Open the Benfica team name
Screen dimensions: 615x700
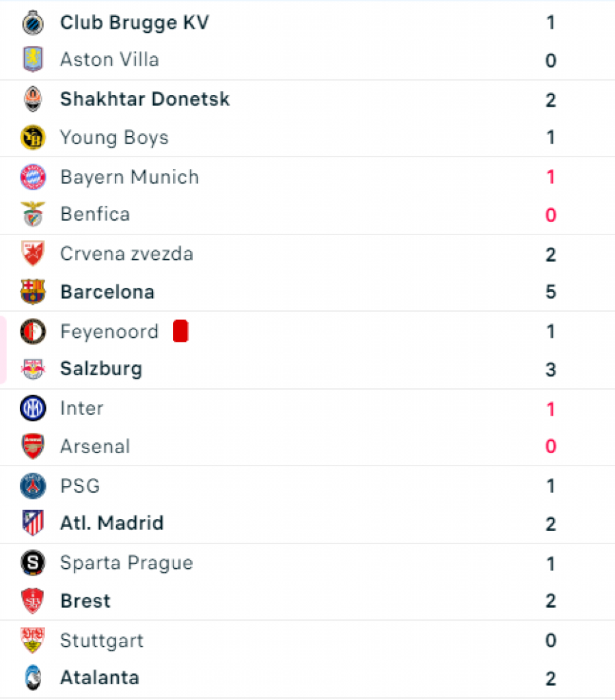(95, 214)
